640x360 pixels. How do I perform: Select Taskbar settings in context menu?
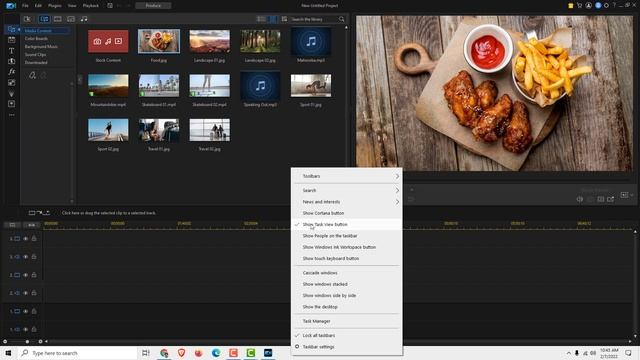347,347
